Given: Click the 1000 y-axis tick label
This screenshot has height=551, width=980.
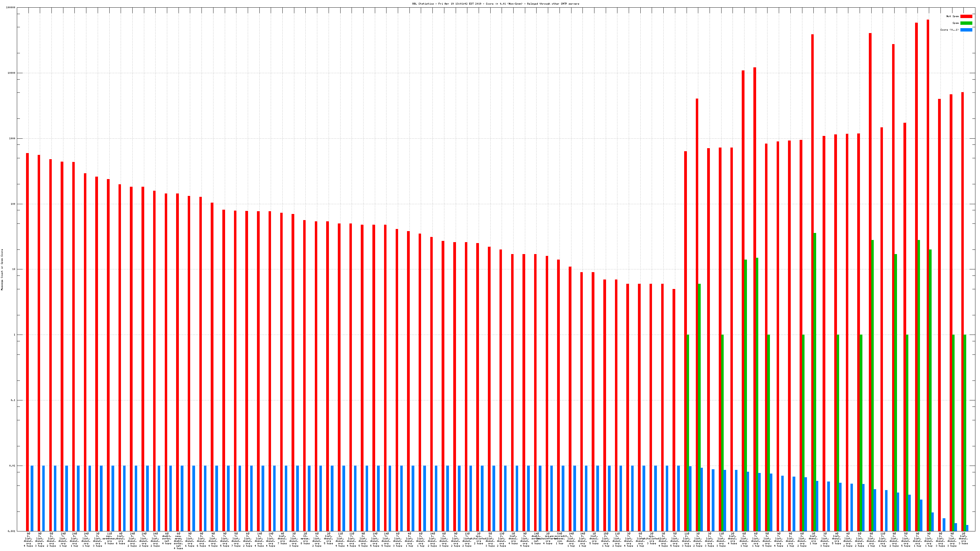Looking at the screenshot, I should (12, 138).
